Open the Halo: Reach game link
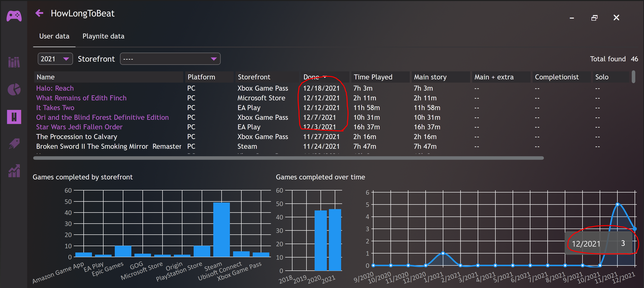Viewport: 644px width, 288px height. (55, 88)
